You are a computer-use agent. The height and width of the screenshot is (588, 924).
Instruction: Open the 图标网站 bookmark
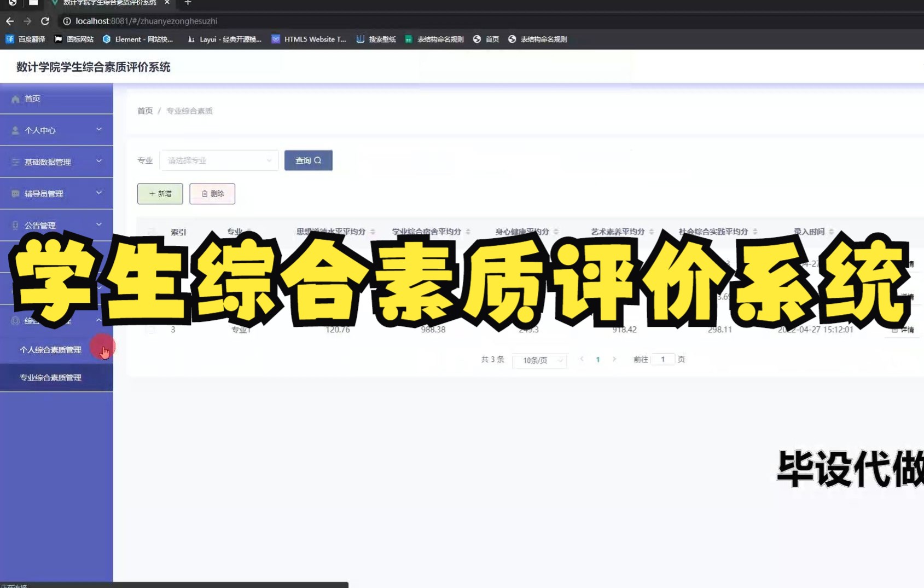point(74,39)
